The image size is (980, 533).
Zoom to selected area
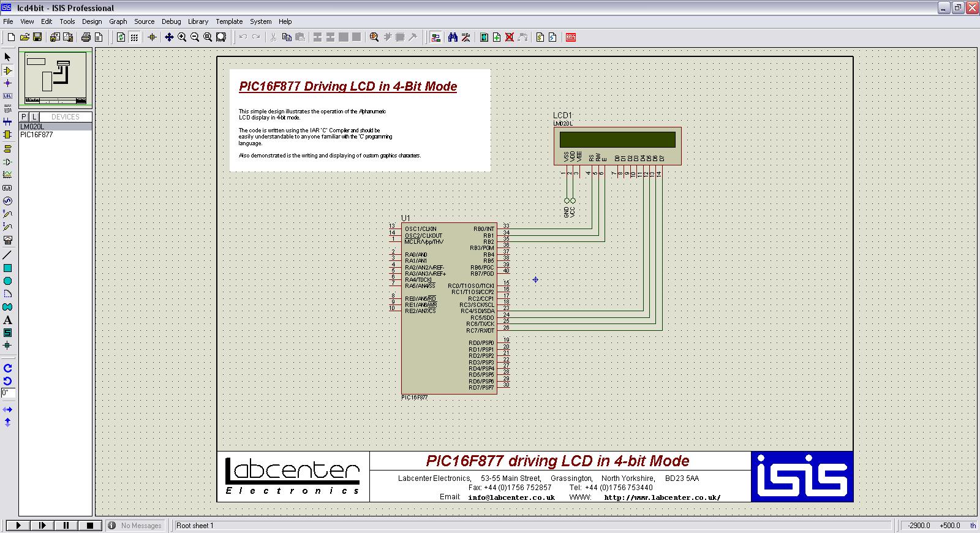click(x=221, y=37)
